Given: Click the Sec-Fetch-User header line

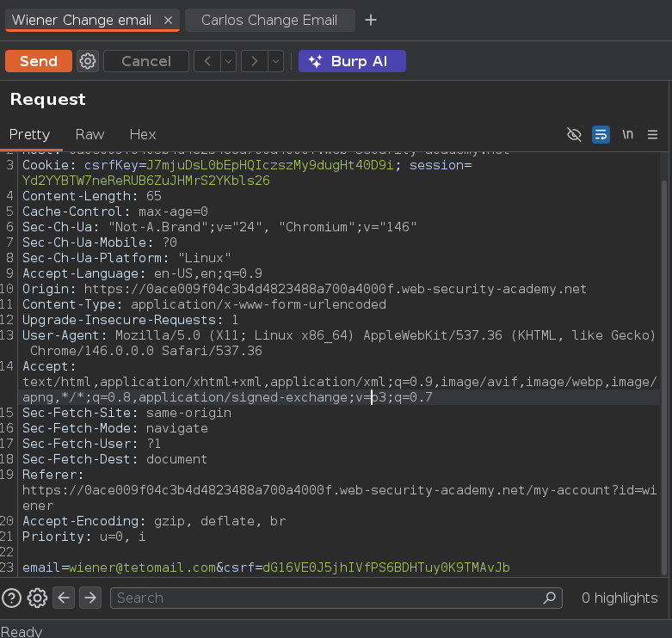Looking at the screenshot, I should click(92, 444).
